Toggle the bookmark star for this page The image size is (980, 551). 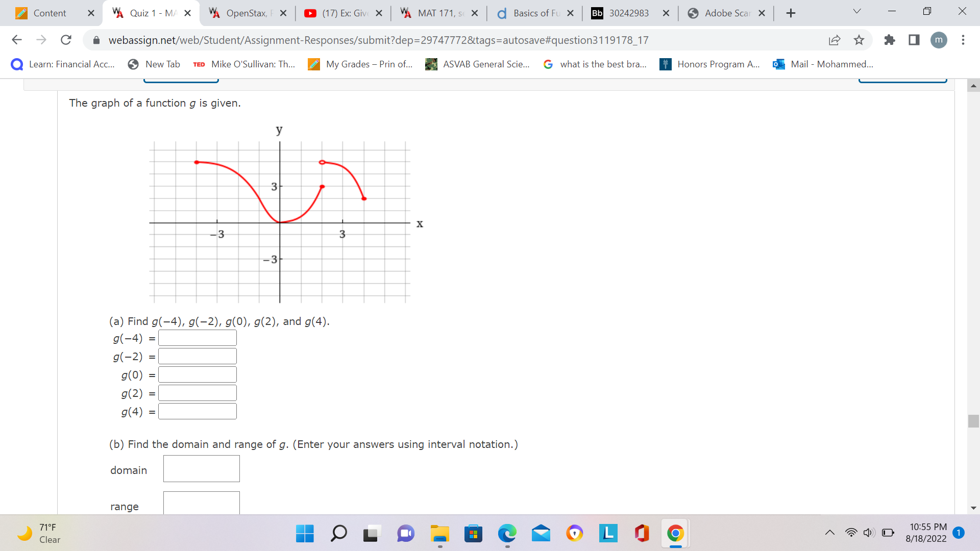[x=859, y=40]
